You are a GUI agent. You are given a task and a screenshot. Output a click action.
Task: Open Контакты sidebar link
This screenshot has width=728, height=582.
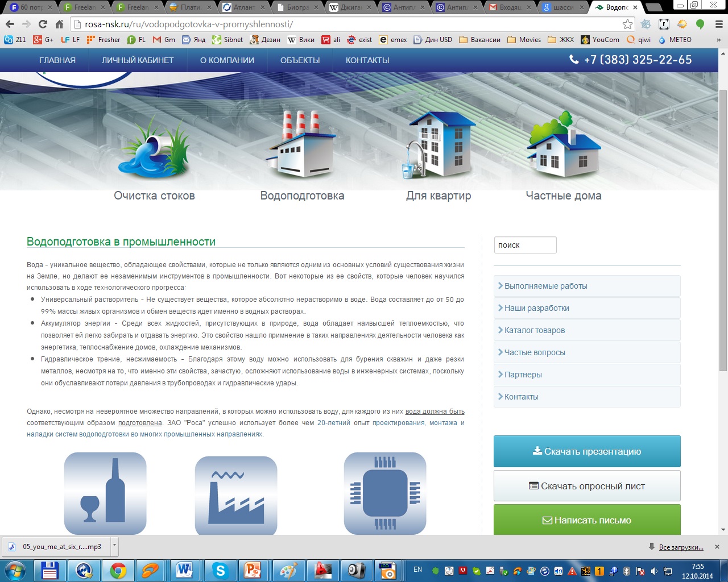587,397
